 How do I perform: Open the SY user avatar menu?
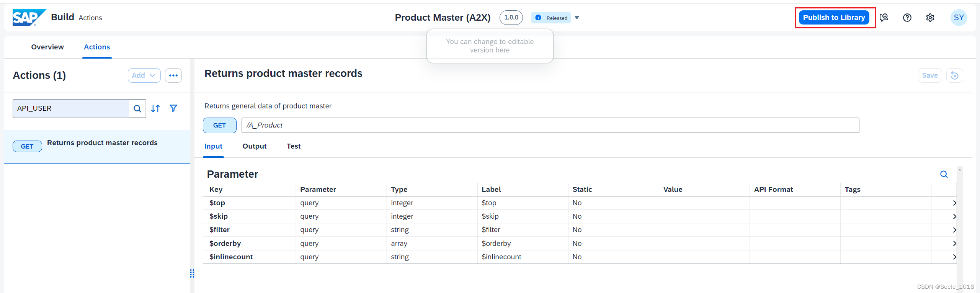tap(959, 18)
